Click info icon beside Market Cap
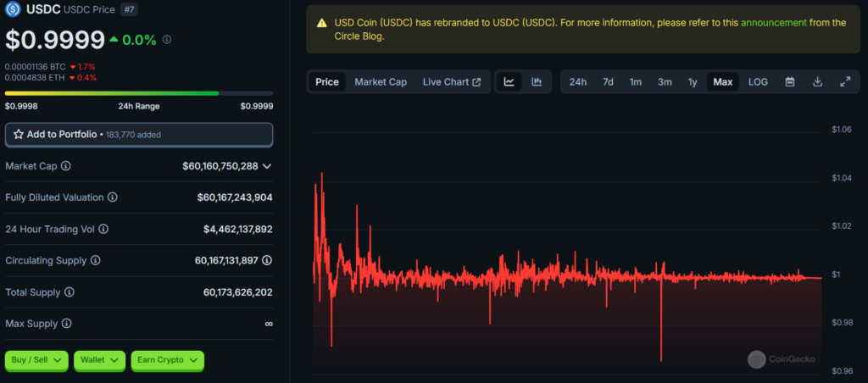This screenshot has width=868, height=383. coord(66,166)
